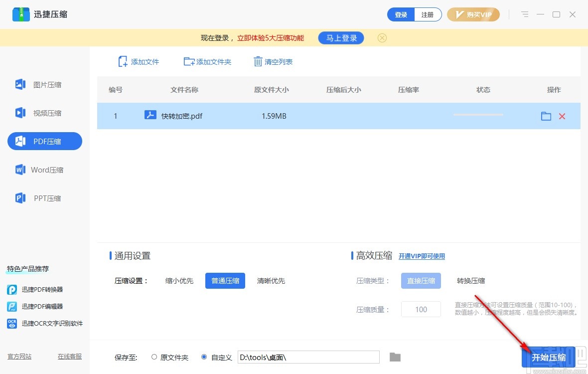Click the 迅捷OCR文字识别软件 icon
This screenshot has width=588, height=374.
tap(12, 323)
